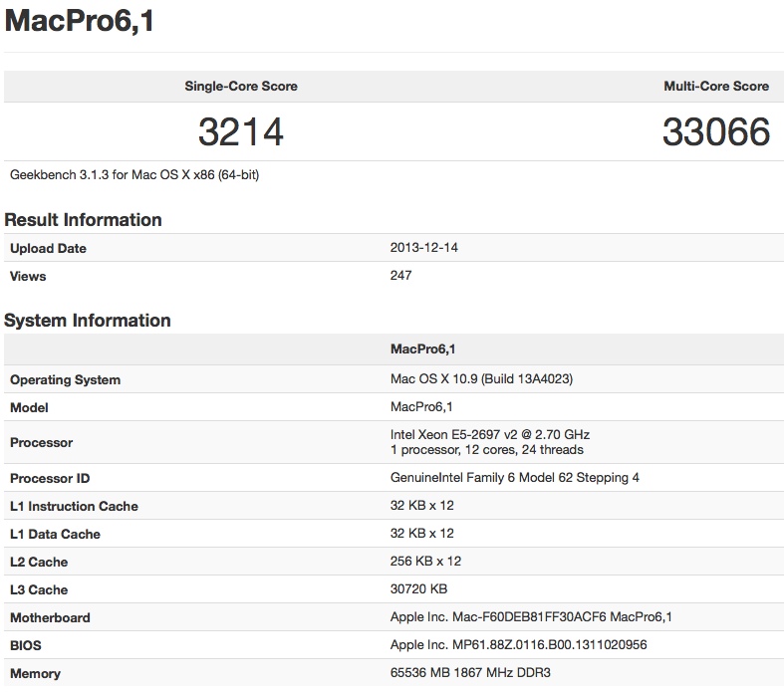Click the single-core score value 3214

pos(241,131)
